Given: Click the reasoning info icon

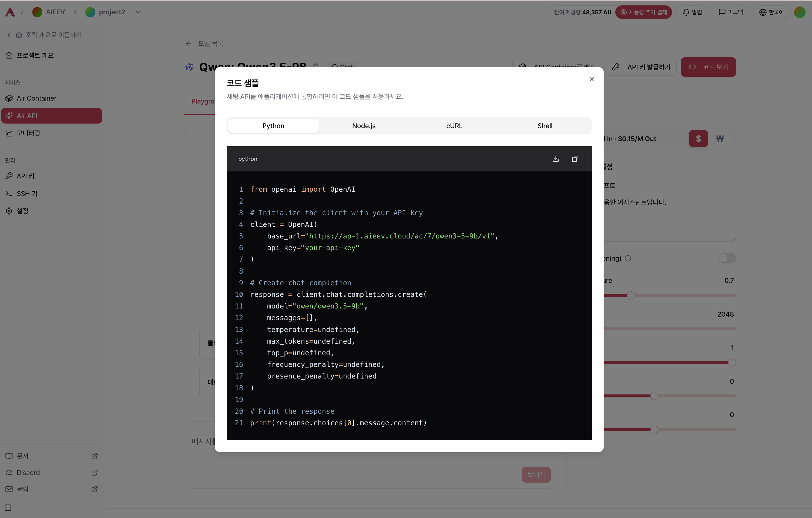Looking at the screenshot, I should tap(628, 258).
